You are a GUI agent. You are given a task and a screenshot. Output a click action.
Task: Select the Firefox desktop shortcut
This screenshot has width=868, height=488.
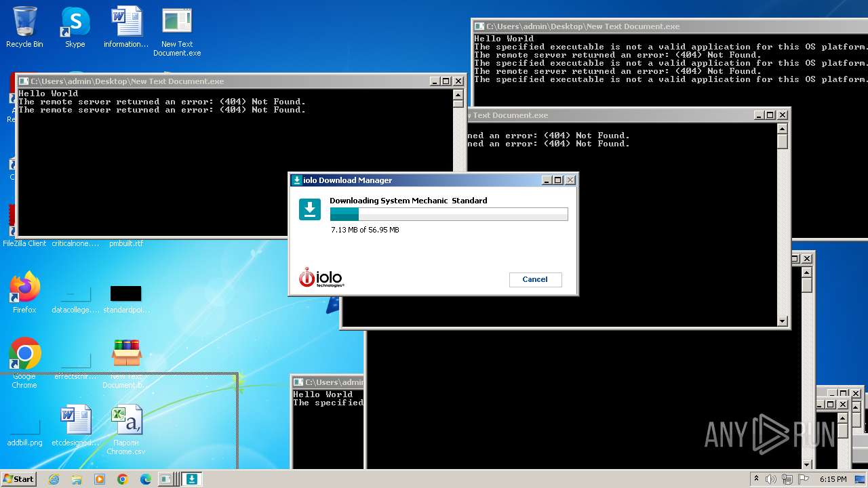[24, 292]
